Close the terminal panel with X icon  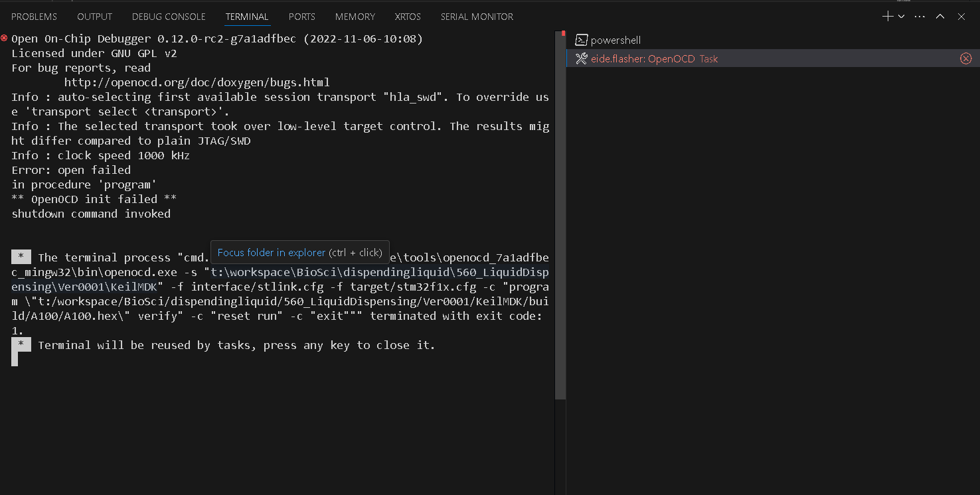point(961,17)
